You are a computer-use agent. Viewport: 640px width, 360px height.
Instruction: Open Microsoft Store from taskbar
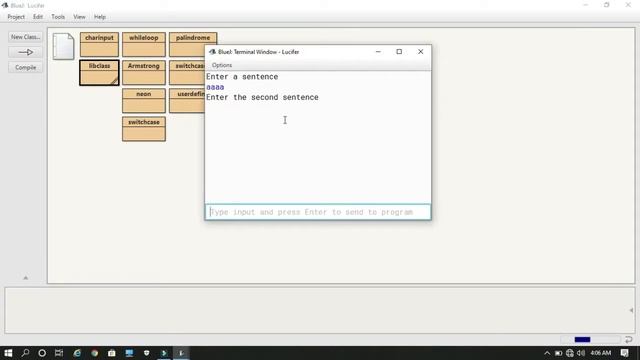click(111, 353)
